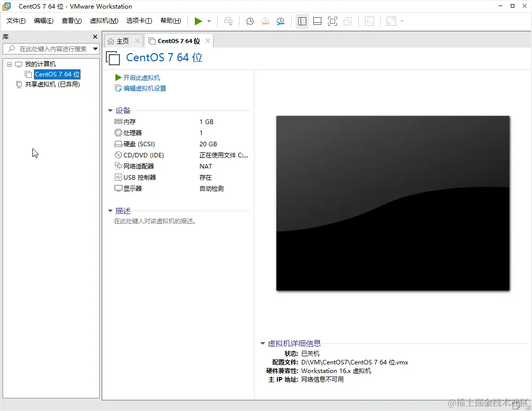Open the 选项卡(T) menu
532x411 pixels.
point(139,21)
